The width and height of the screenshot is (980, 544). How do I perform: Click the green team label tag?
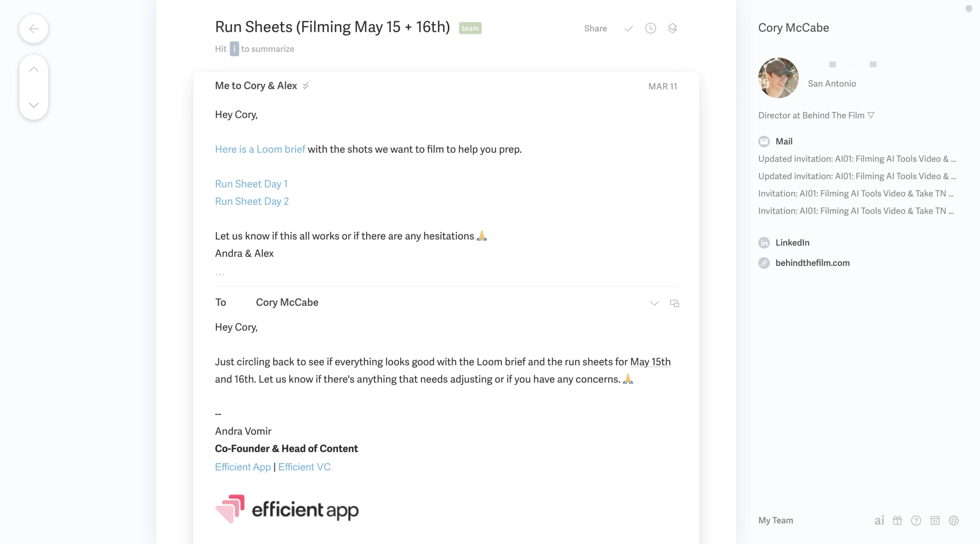pyautogui.click(x=470, y=28)
